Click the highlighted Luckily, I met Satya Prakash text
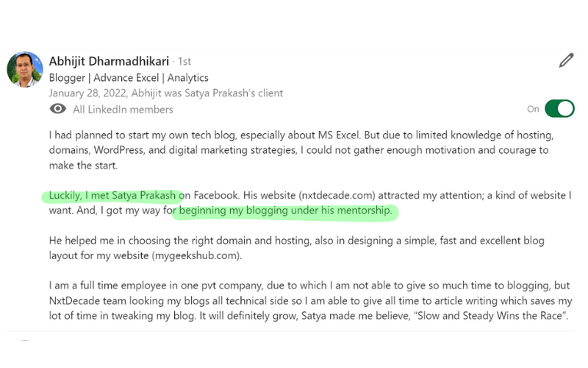 coord(112,196)
